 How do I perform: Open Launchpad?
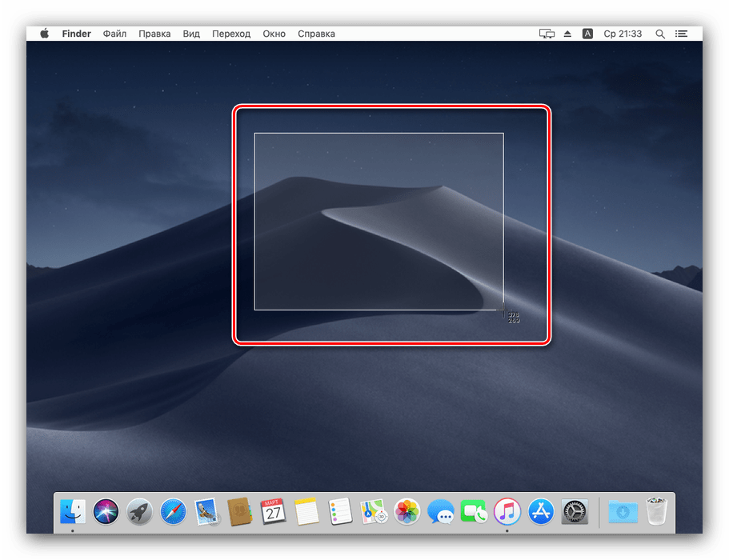pyautogui.click(x=139, y=512)
